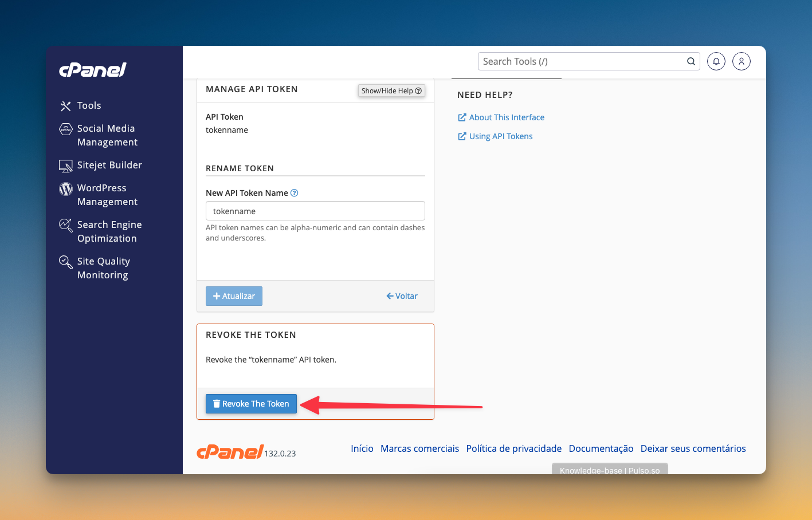Viewport: 812px width, 520px height.
Task: Open the Using API Tokens link
Action: (x=500, y=136)
